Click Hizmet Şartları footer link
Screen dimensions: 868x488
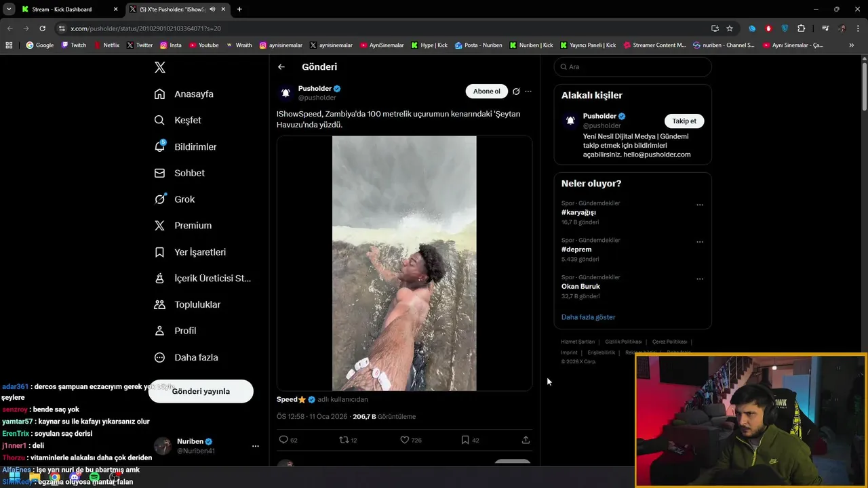[578, 342]
